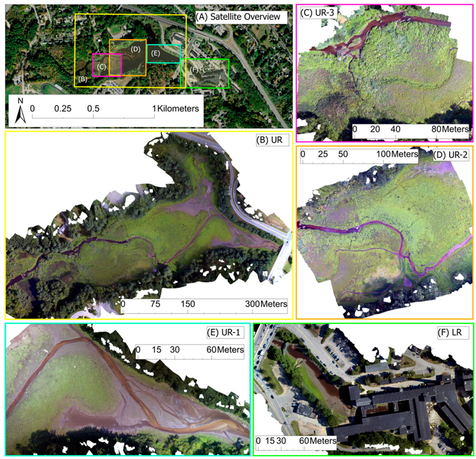Click the 300 Meters scale bar label
Viewport: 476px width, 459px height.
click(266, 304)
